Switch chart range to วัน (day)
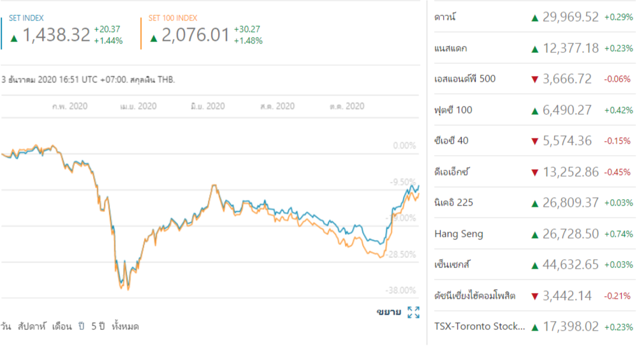 (6, 326)
